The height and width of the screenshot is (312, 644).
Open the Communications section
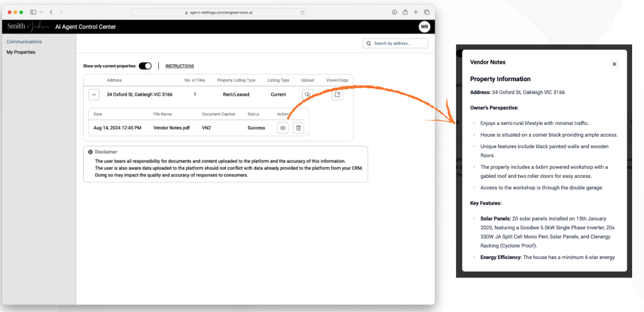[x=24, y=42]
